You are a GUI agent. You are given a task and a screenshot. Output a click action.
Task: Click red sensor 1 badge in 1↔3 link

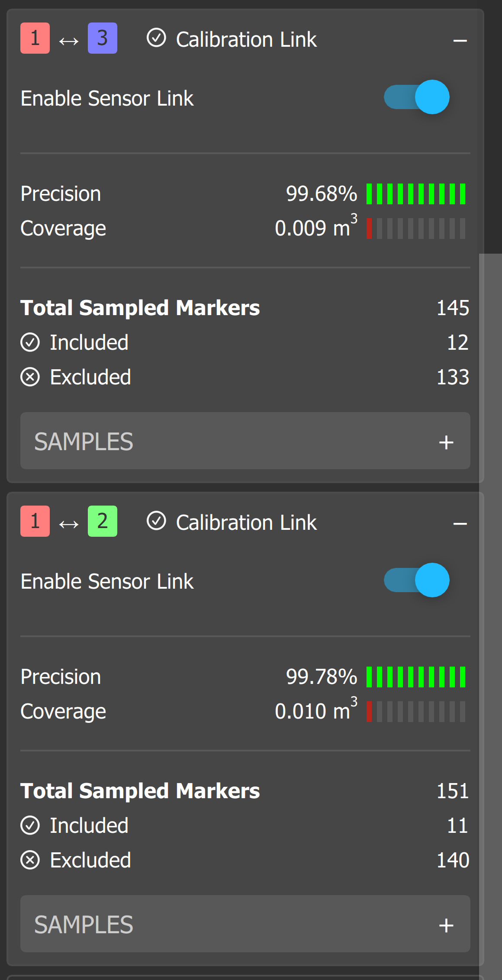(x=35, y=38)
